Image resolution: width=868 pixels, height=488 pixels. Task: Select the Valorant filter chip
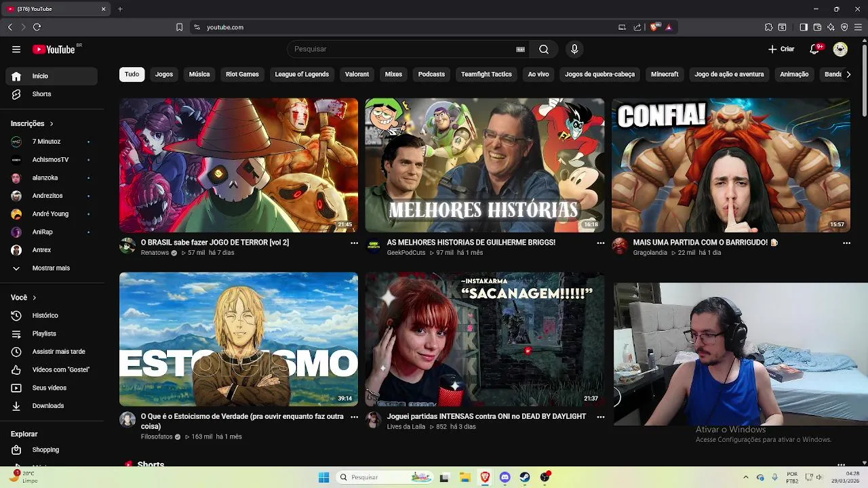click(357, 75)
